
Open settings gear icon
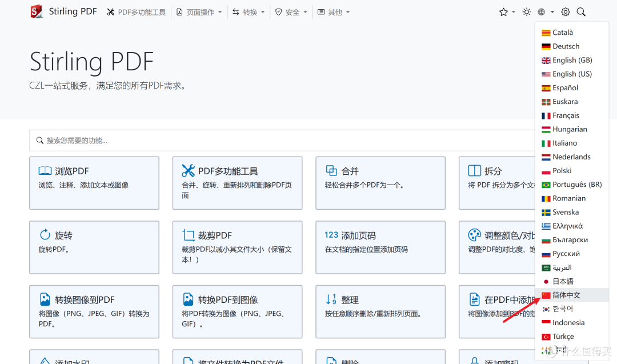click(566, 12)
